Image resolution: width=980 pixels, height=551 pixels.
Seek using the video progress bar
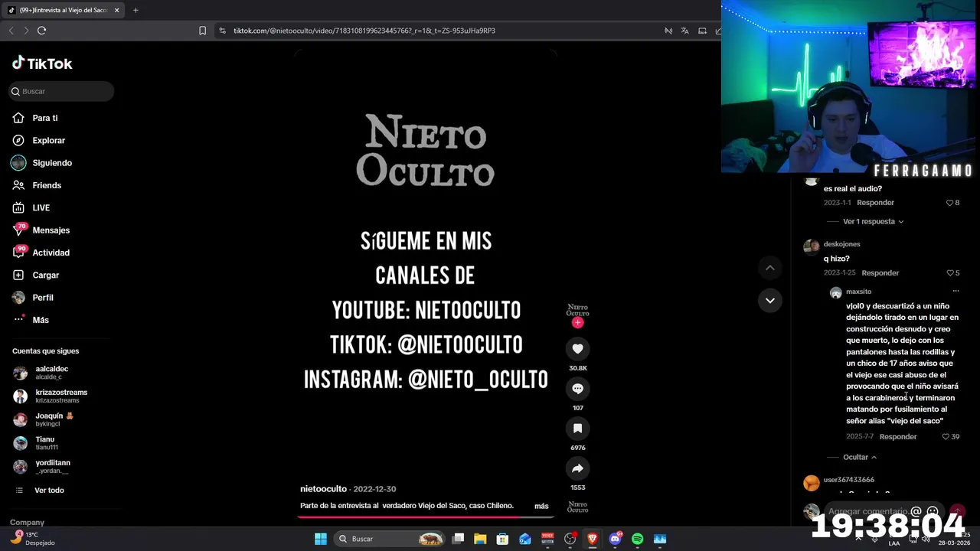pyautogui.click(x=426, y=517)
